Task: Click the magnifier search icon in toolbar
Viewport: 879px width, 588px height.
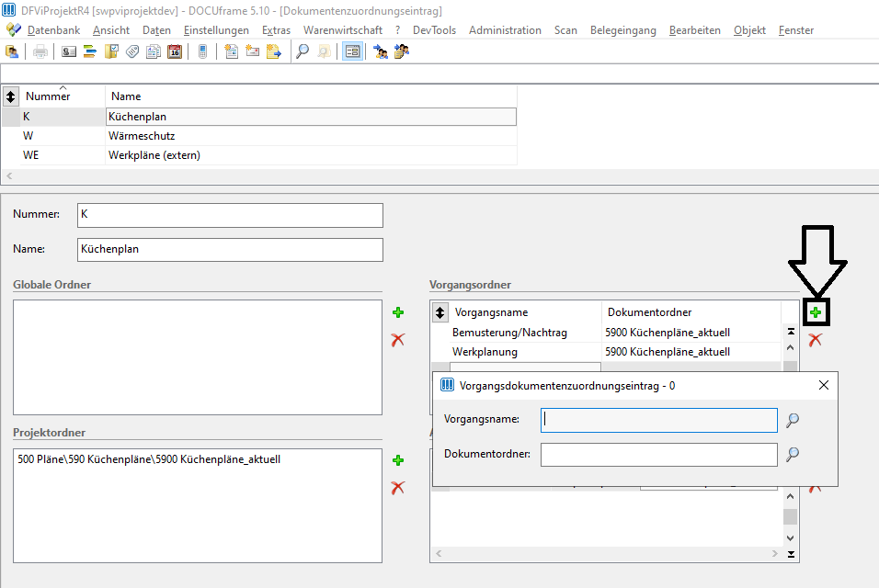Action: click(303, 52)
